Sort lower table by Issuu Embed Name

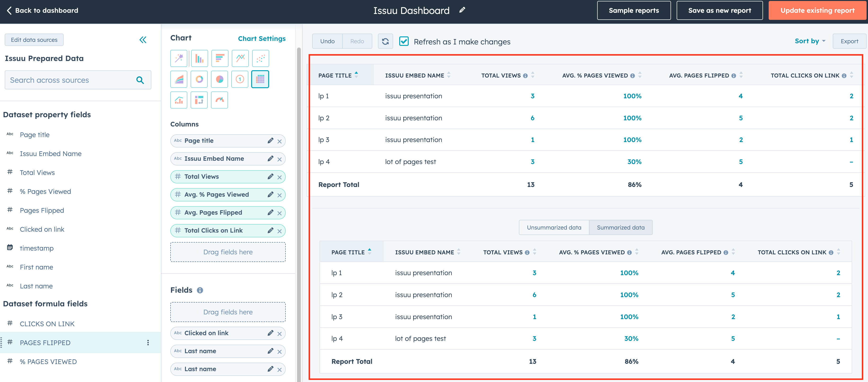point(458,252)
